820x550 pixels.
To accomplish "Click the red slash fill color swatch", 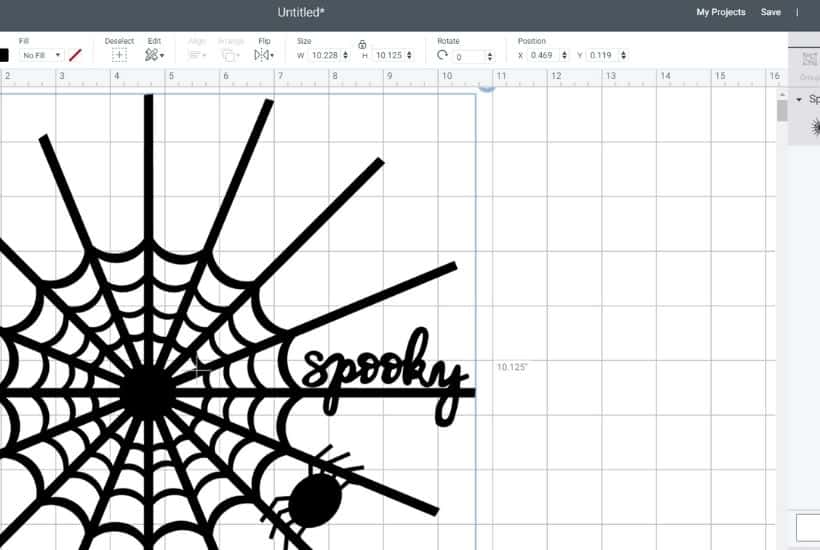I will [75, 55].
